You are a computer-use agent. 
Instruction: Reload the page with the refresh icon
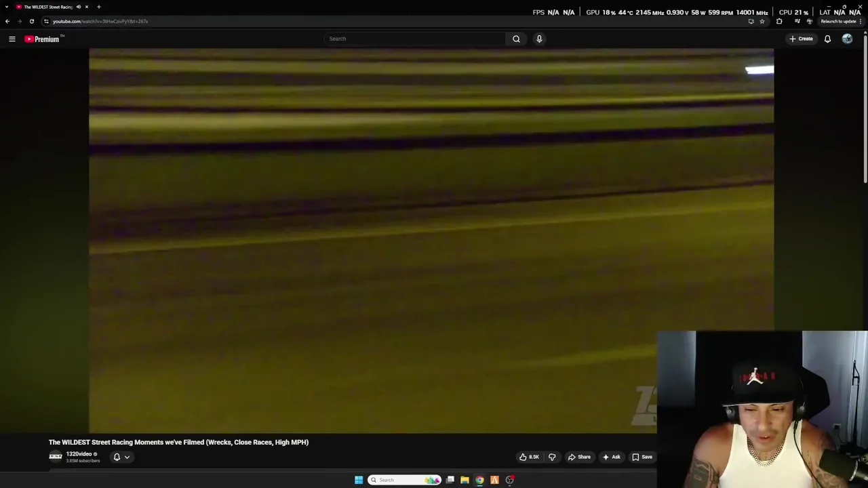tap(31, 21)
